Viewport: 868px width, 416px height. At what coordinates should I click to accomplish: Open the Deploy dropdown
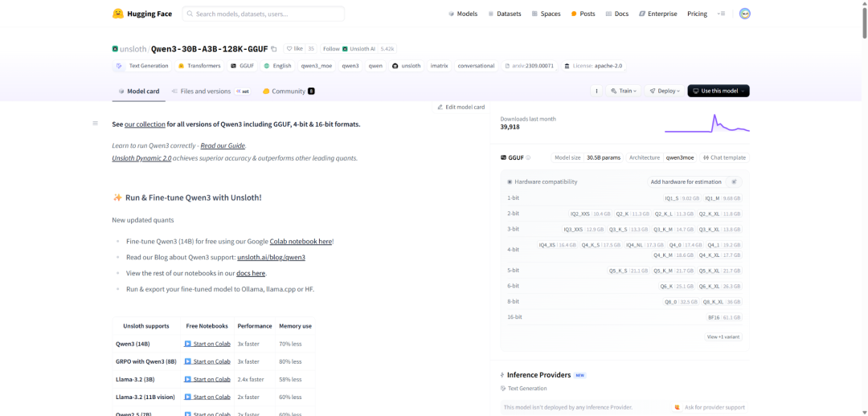click(x=665, y=91)
